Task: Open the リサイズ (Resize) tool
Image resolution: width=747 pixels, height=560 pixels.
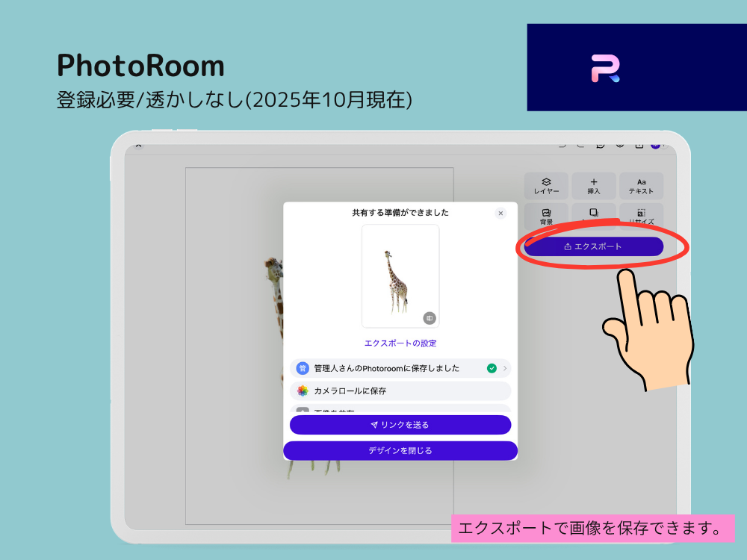Action: tap(641, 216)
